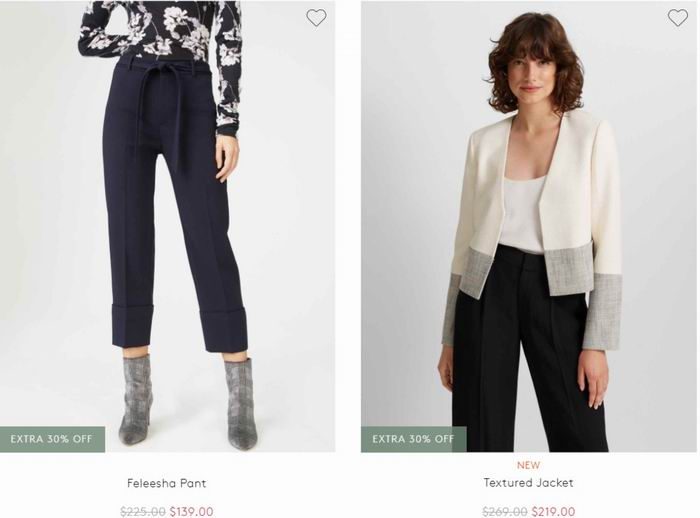Click the NEW label above Textured Jacket
The image size is (700, 518).
pos(528,465)
